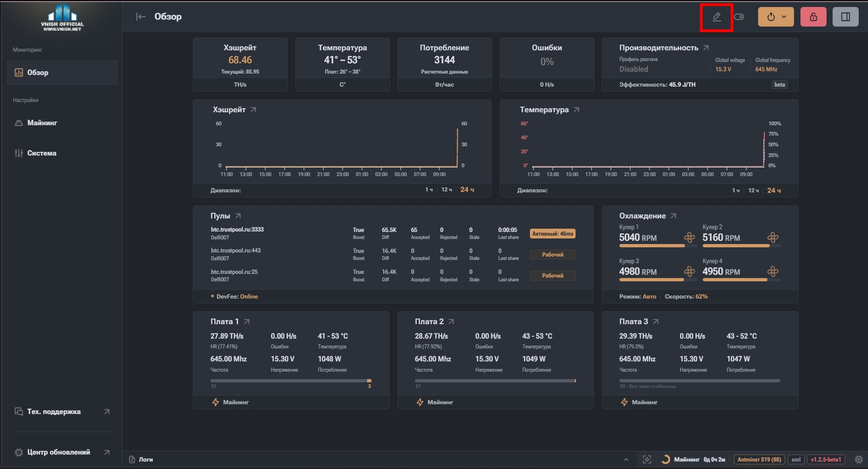868x469 pixels.
Task: Click the red lock button
Action: (x=813, y=17)
